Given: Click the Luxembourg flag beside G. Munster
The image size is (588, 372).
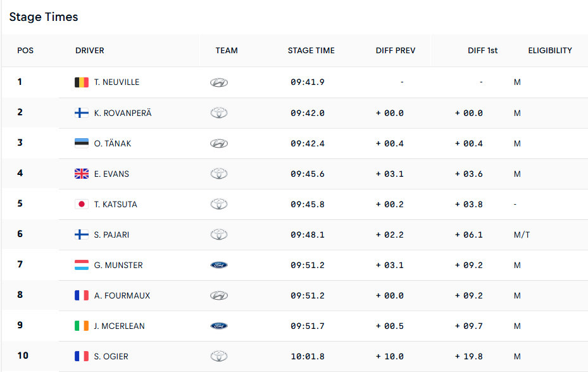Looking at the screenshot, I should click(82, 265).
